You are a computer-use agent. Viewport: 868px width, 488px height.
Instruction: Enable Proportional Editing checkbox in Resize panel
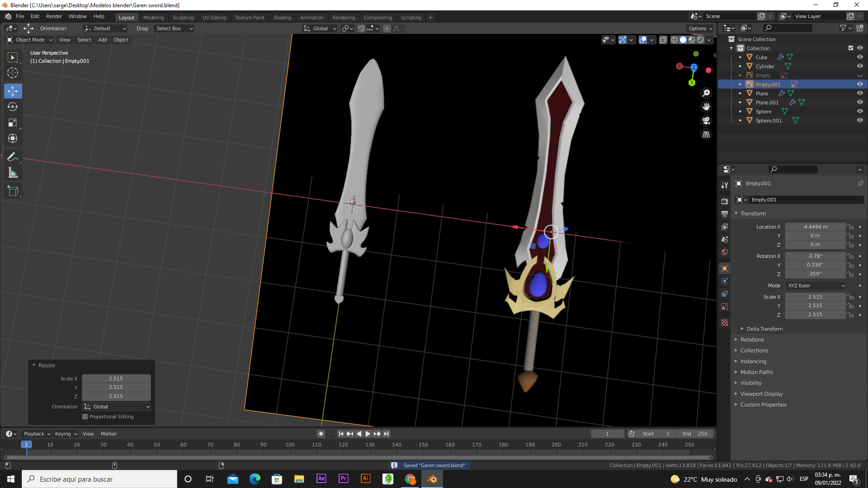coord(85,417)
